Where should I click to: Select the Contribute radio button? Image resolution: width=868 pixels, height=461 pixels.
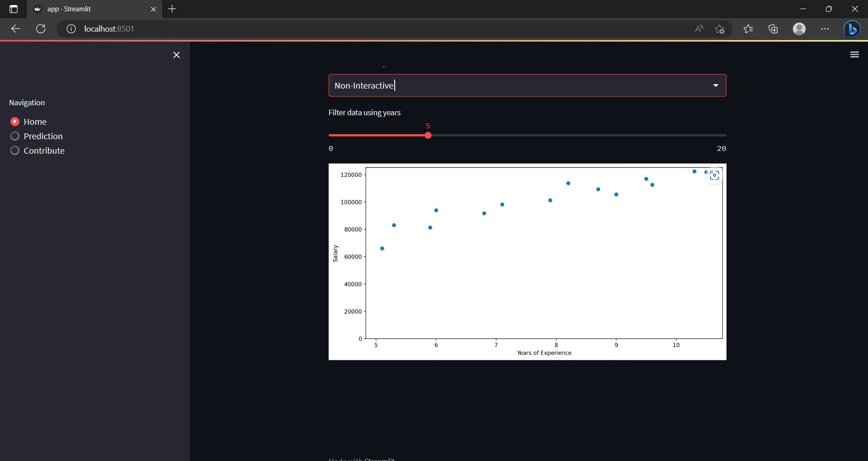pyautogui.click(x=14, y=151)
